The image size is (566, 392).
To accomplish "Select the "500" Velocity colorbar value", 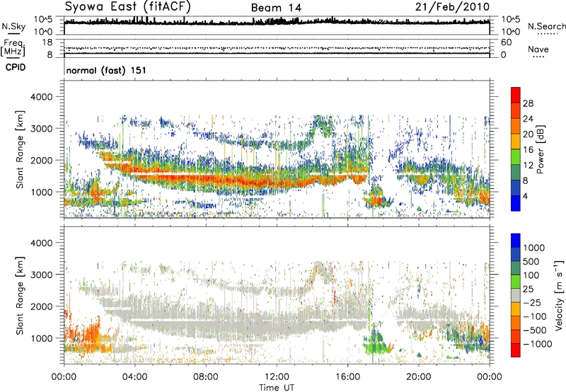I will point(531,261).
